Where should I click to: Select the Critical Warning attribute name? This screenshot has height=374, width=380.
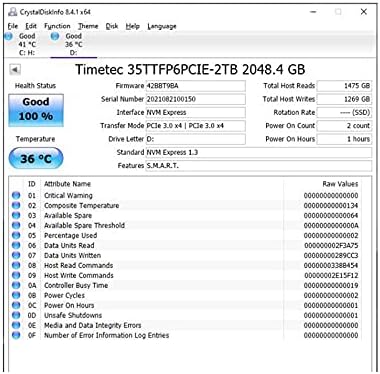pos(68,196)
